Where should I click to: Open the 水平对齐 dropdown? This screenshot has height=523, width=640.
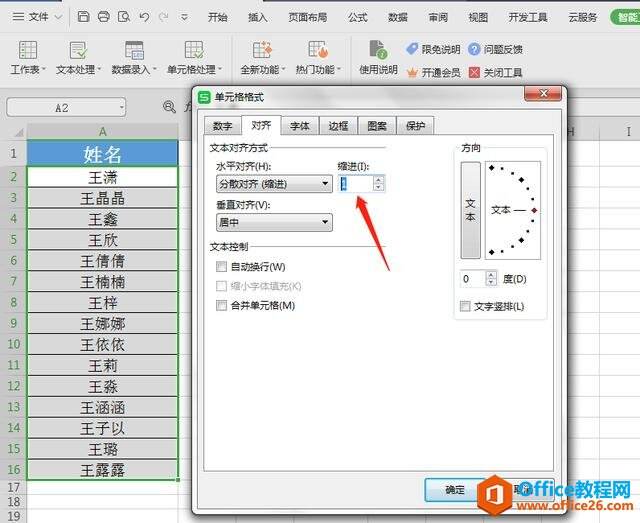click(274, 184)
